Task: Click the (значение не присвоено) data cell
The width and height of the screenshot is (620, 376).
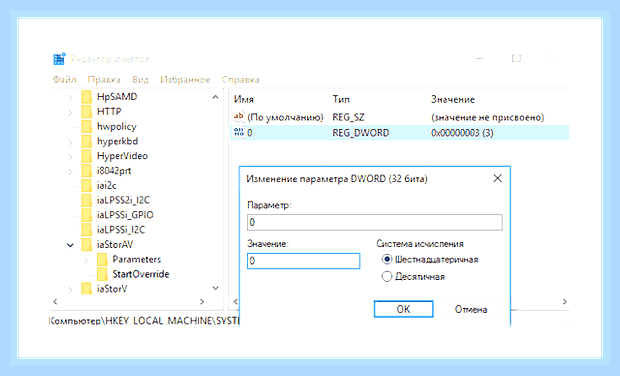Action: click(487, 117)
